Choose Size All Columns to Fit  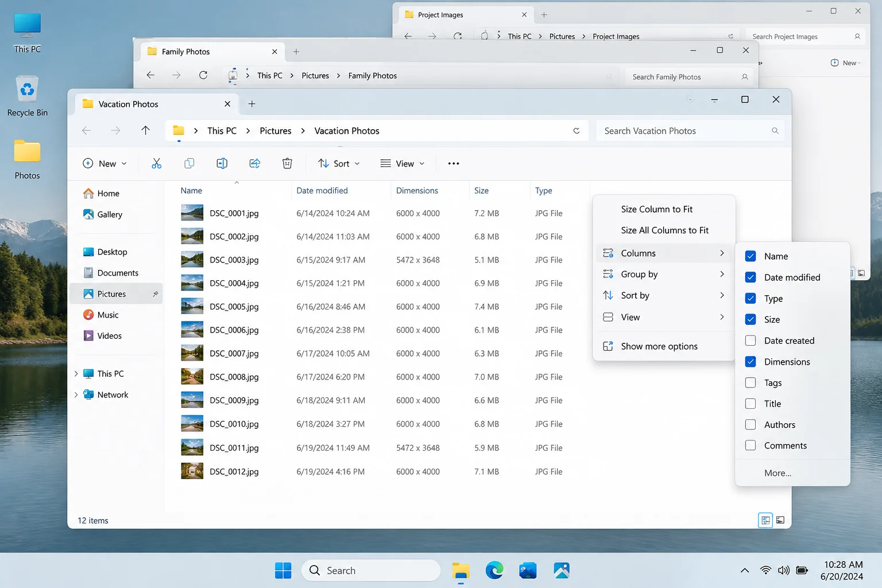click(664, 230)
